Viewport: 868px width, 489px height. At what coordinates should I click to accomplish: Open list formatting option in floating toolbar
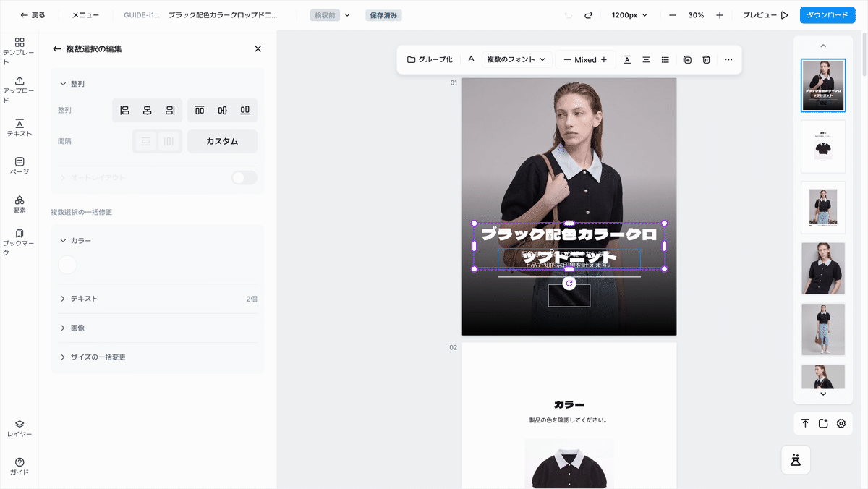click(x=665, y=59)
